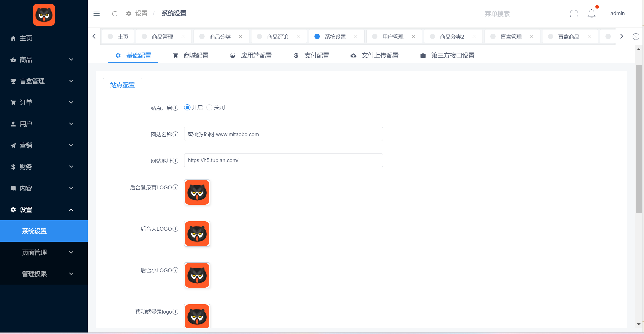Click the admin user name
This screenshot has width=644, height=334.
click(617, 14)
